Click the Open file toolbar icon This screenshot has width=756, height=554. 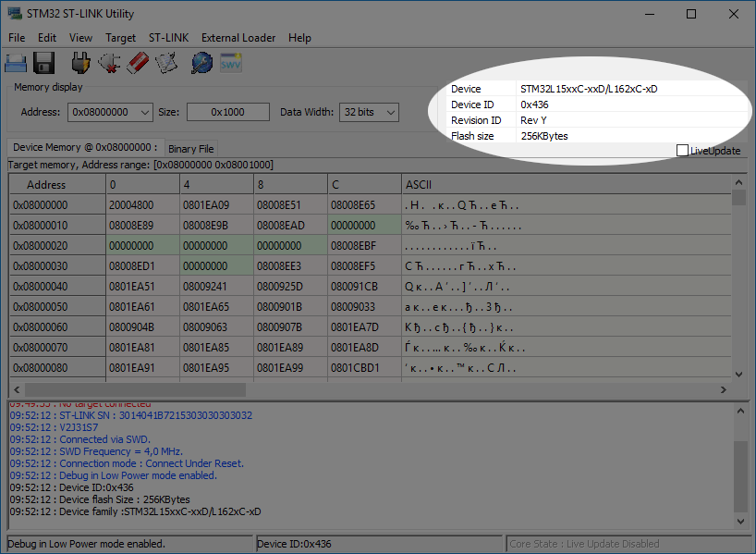click(x=16, y=63)
